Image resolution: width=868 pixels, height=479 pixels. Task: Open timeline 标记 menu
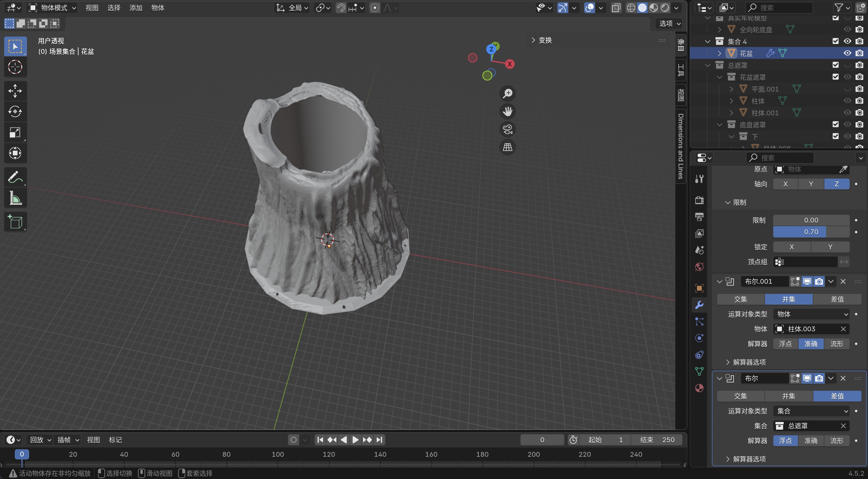(115, 439)
